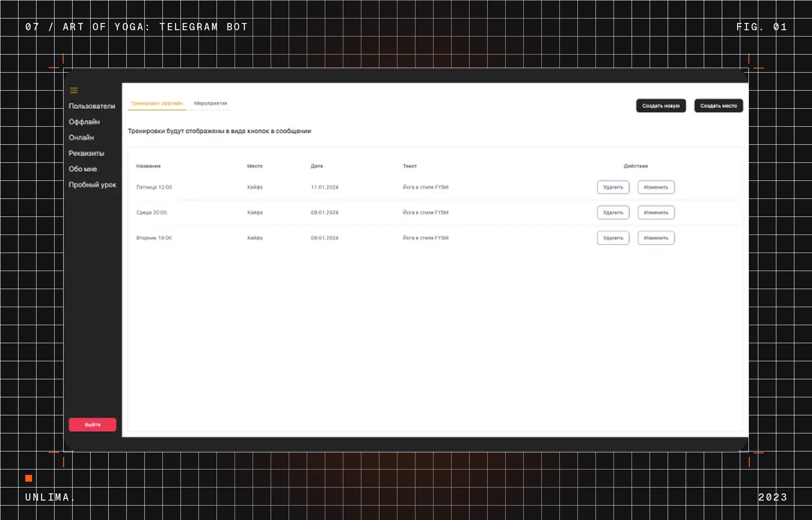Open the Пользователи section

(92, 106)
